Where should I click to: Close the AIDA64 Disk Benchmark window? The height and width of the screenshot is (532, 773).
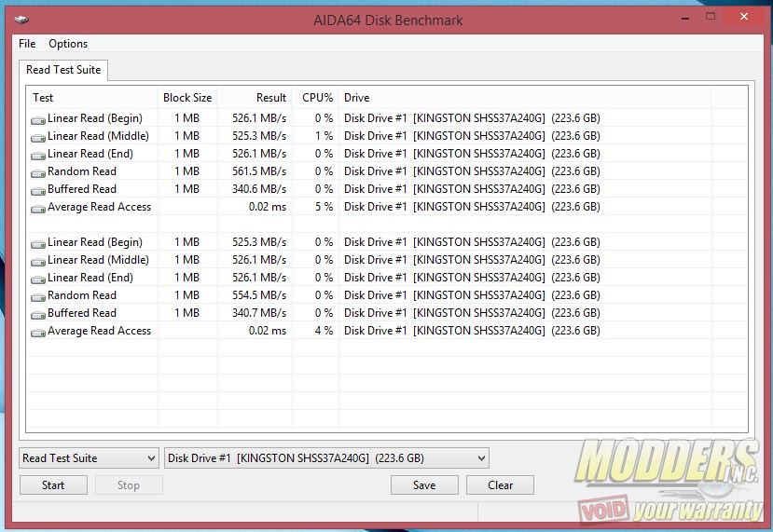(x=744, y=17)
